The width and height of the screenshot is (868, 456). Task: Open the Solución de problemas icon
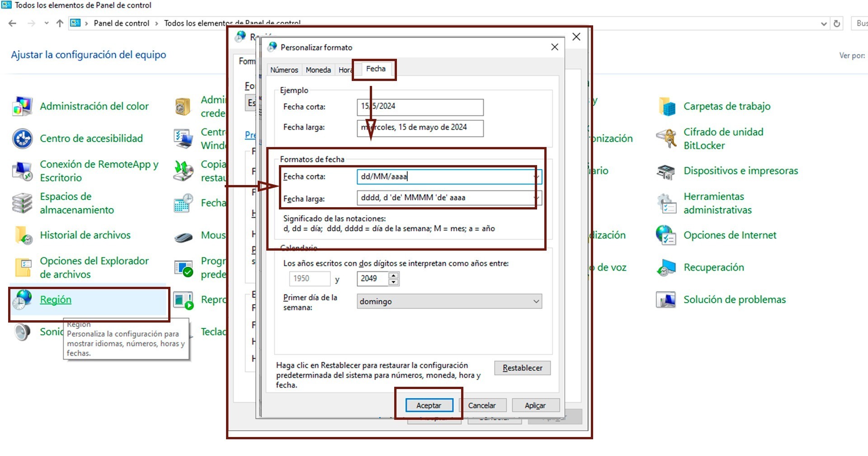pyautogui.click(x=666, y=299)
